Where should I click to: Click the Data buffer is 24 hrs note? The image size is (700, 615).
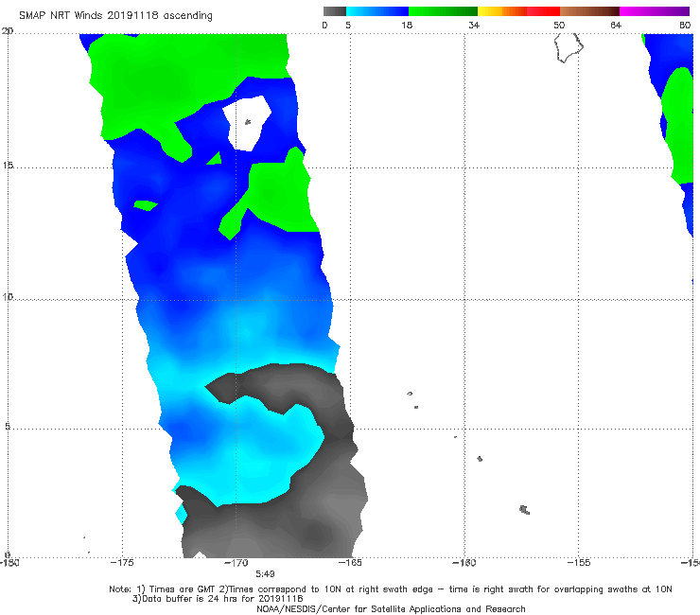point(218,599)
